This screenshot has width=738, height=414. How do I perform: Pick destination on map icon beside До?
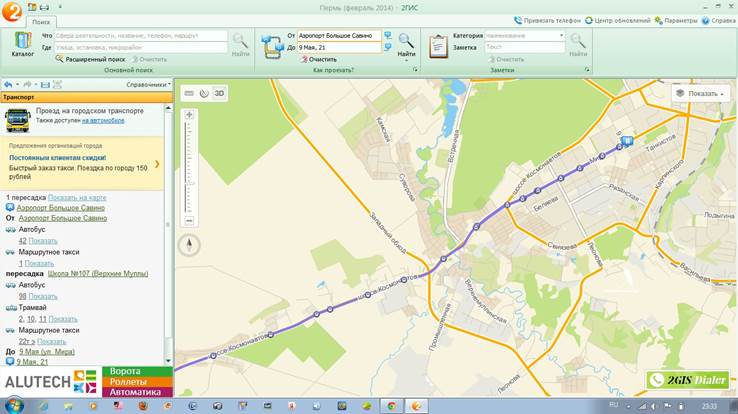(387, 47)
